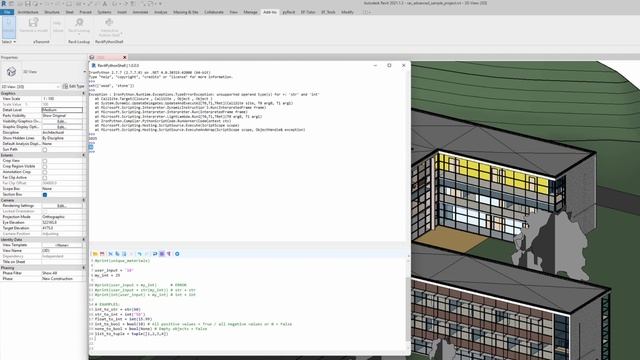Click the Modify arrow tool in ribbon

(9, 26)
